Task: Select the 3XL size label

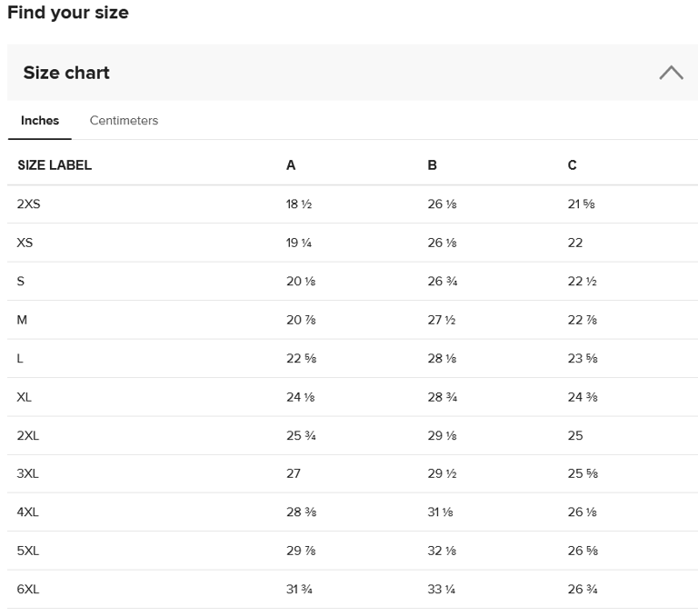Action: point(28,473)
